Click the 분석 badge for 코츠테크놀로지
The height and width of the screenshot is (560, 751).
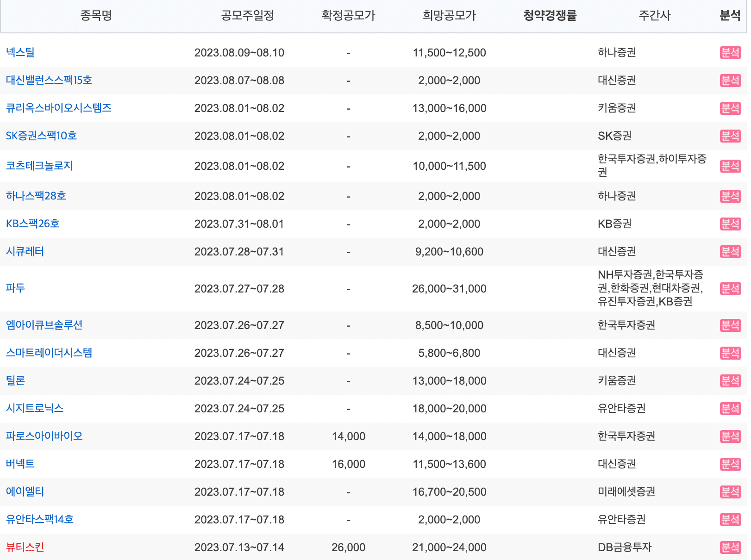click(x=731, y=166)
